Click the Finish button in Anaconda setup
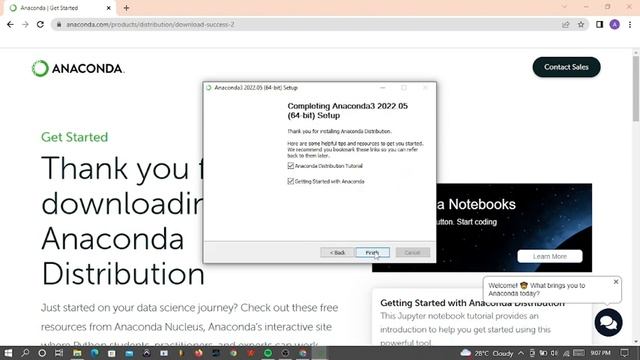This screenshot has height=360, width=640. click(x=372, y=253)
